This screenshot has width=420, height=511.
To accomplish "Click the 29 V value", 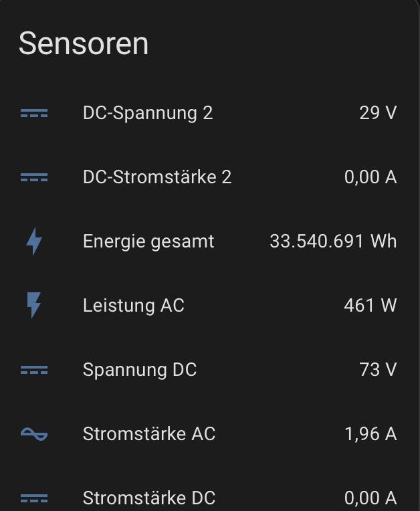I will (x=378, y=113).
